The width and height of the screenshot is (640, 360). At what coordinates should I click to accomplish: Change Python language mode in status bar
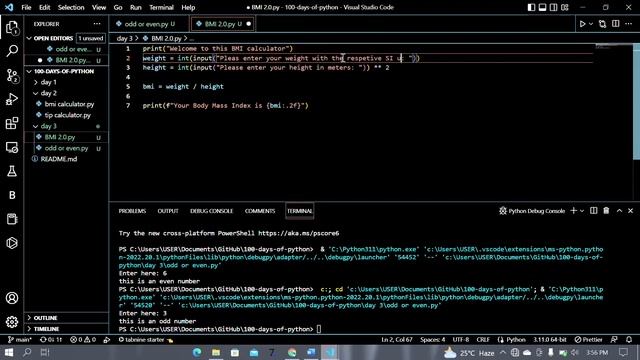pyautogui.click(x=516, y=340)
